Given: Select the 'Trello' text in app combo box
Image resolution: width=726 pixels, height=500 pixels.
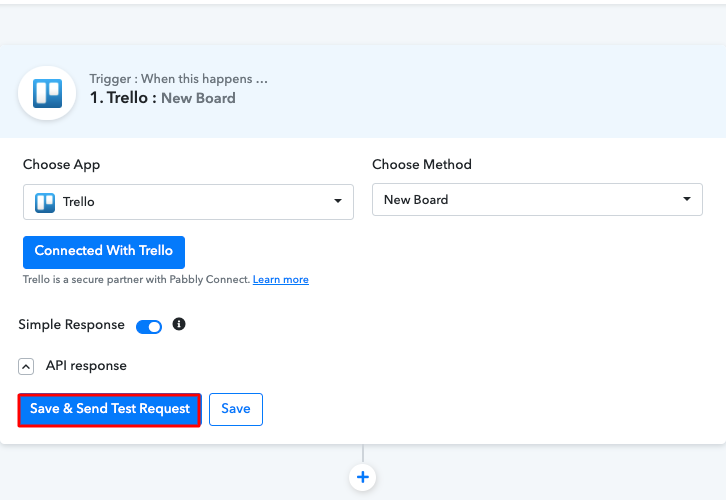Looking at the screenshot, I should 79,202.
